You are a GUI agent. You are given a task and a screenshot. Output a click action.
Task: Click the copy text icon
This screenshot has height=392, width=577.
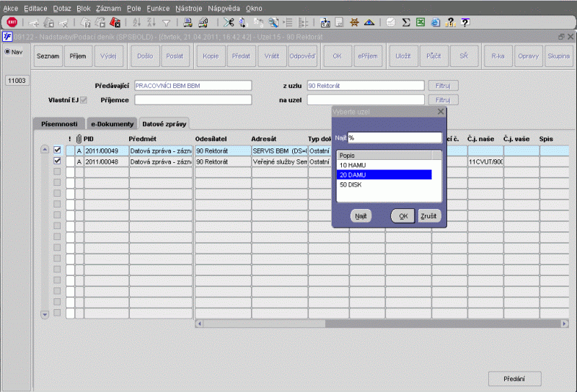[x=243, y=23]
